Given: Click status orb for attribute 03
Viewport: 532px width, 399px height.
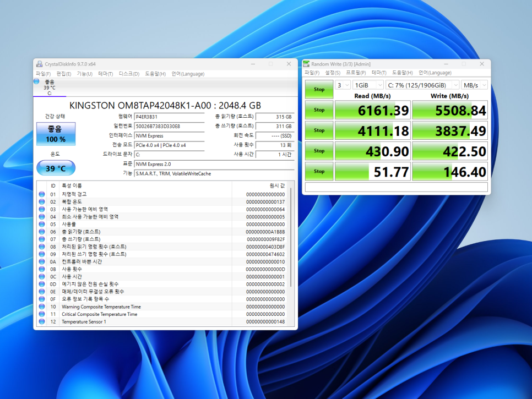Looking at the screenshot, I should (x=42, y=209).
